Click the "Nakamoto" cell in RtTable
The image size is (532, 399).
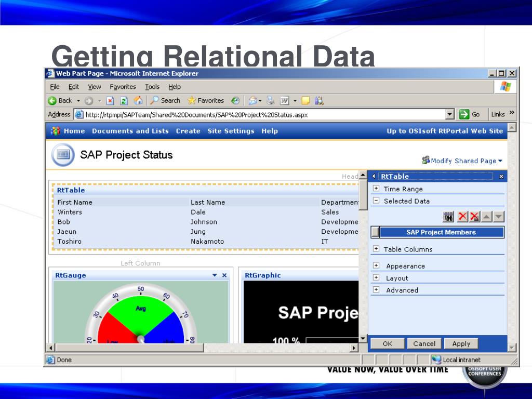(207, 242)
